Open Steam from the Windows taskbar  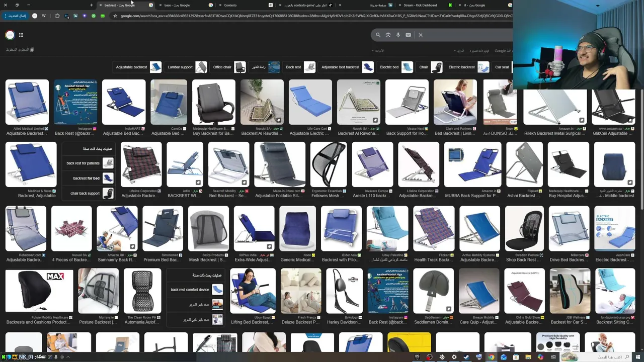(x=466, y=357)
